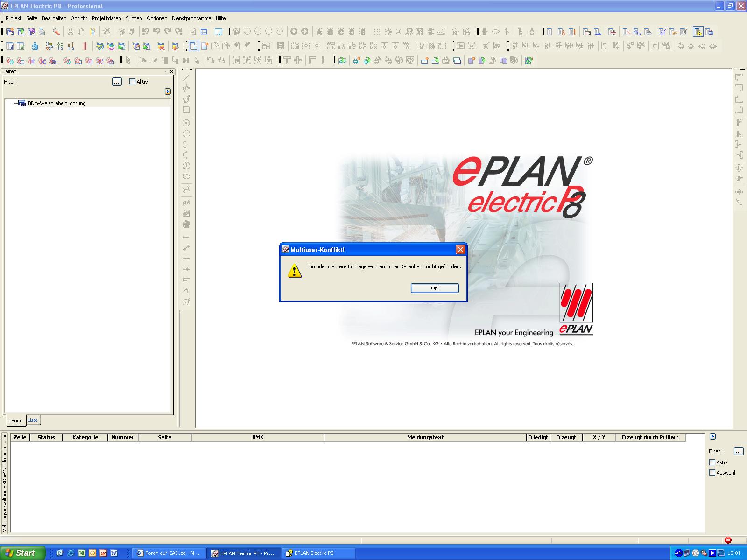Close the Seiten panel
Screen dimensions: 747x560
pyautogui.click(x=171, y=71)
